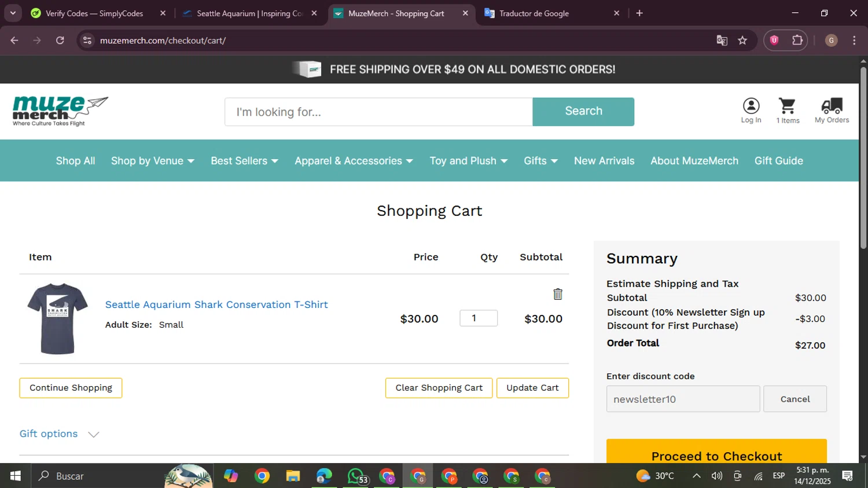Viewport: 868px width, 488px height.
Task: Expand the Shop by Venue menu
Action: pyautogui.click(x=152, y=161)
